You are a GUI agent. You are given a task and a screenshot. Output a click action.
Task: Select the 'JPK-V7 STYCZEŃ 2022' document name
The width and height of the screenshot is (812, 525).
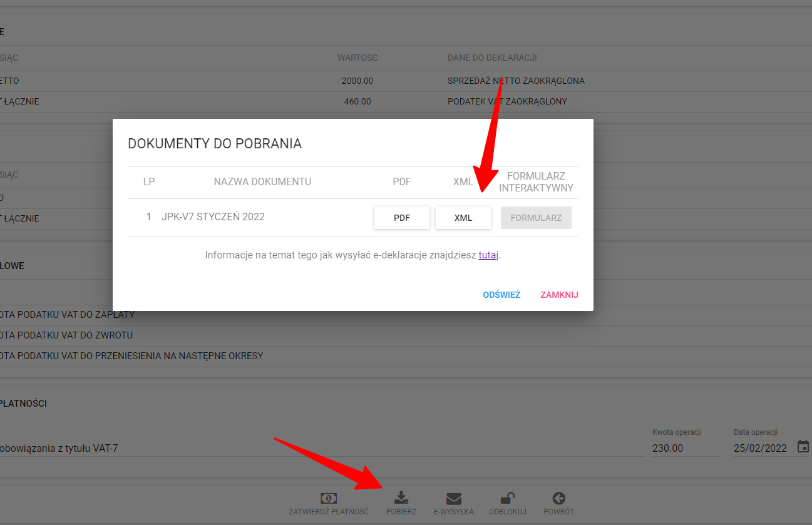click(x=213, y=217)
